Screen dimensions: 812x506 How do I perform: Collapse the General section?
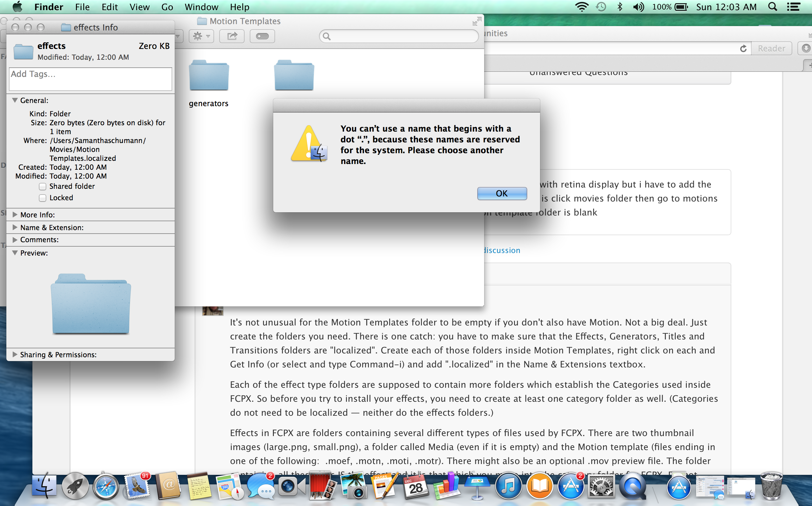[15, 100]
